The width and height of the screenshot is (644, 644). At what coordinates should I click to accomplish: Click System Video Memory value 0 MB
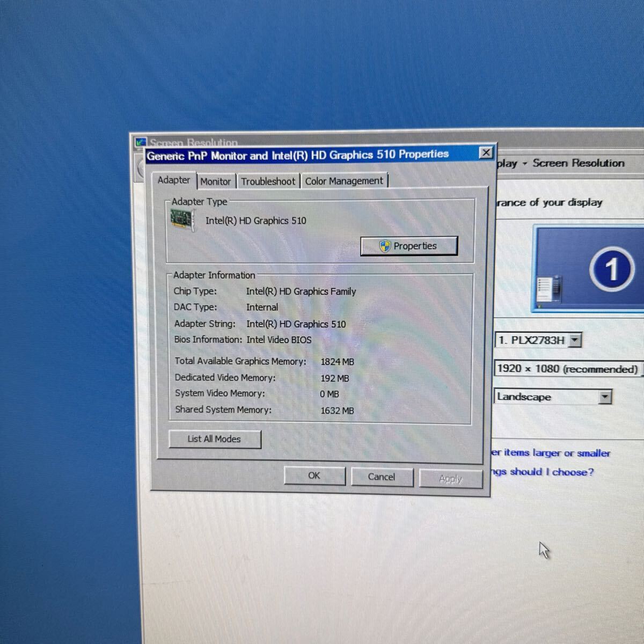(x=330, y=394)
